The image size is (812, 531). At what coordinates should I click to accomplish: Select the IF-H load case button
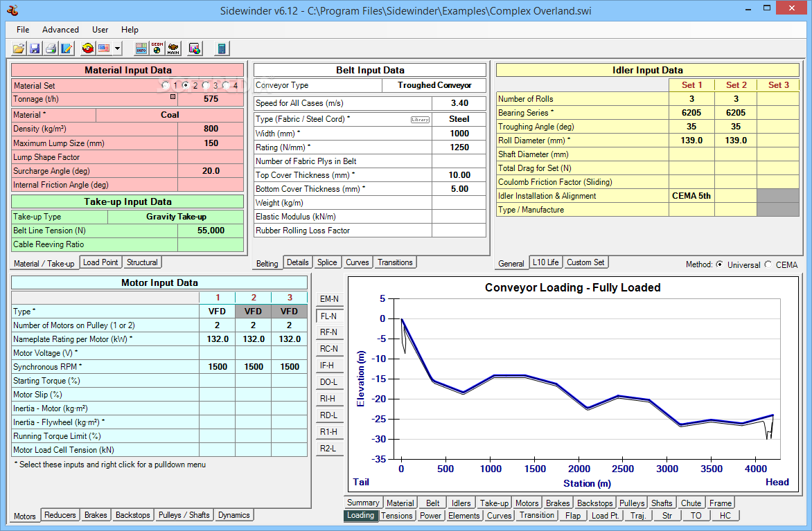tap(329, 366)
